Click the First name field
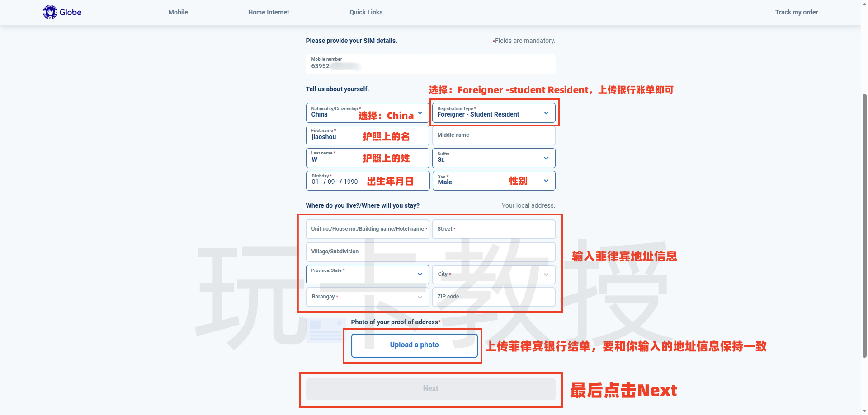 pos(368,135)
